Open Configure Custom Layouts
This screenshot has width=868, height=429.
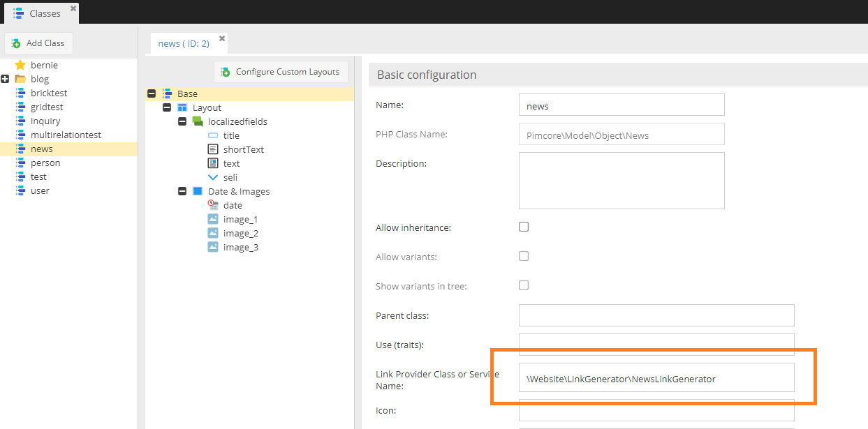tap(281, 72)
